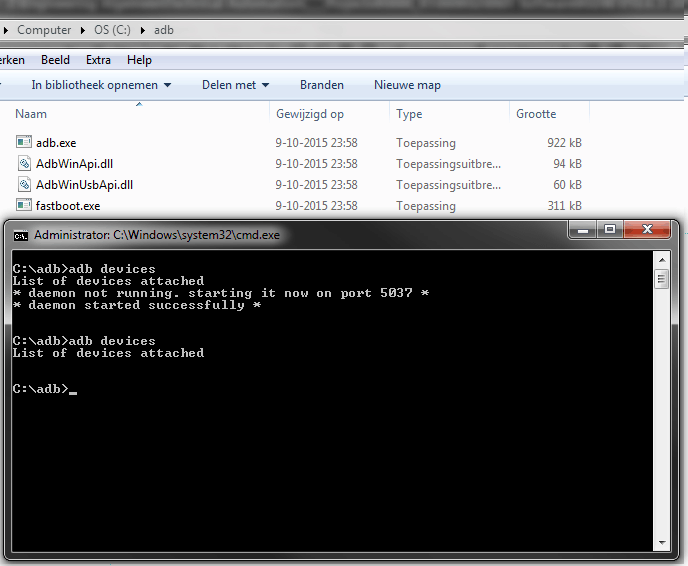Viewport: 688px width, 566px height.
Task: Sort by Gewijzigd op column header
Action: 310,114
